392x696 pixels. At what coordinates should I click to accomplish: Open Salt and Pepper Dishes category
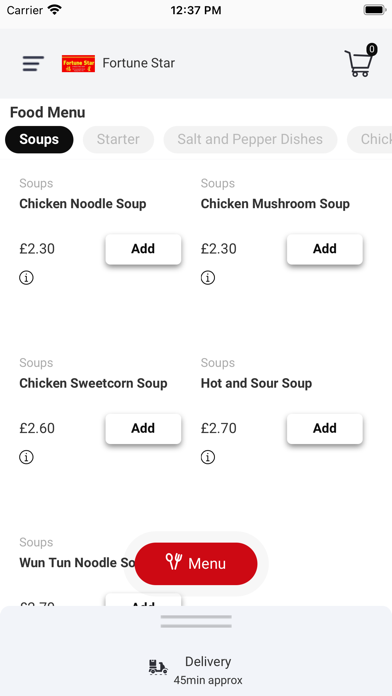click(x=250, y=139)
